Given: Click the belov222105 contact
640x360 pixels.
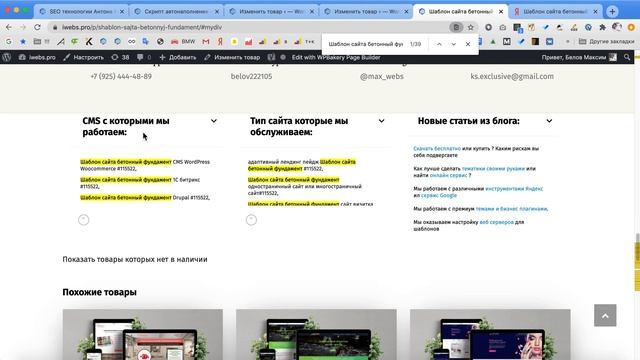Looking at the screenshot, I should [x=251, y=76].
